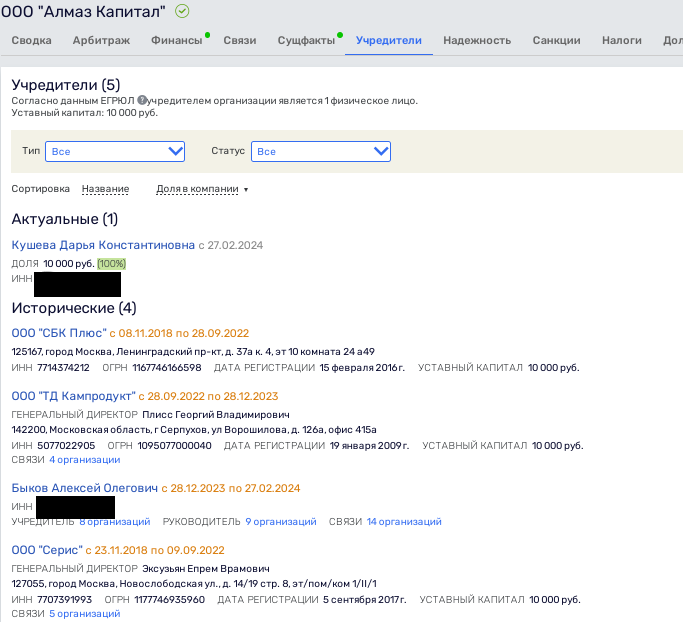
Task: Open Быков Алексей Олегович profile
Action: point(85,488)
